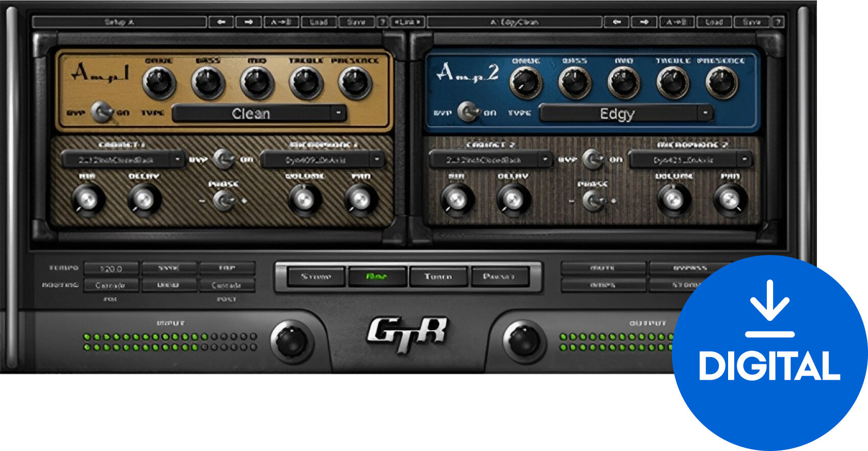Click Load beside the Setup A field

[x=319, y=22]
